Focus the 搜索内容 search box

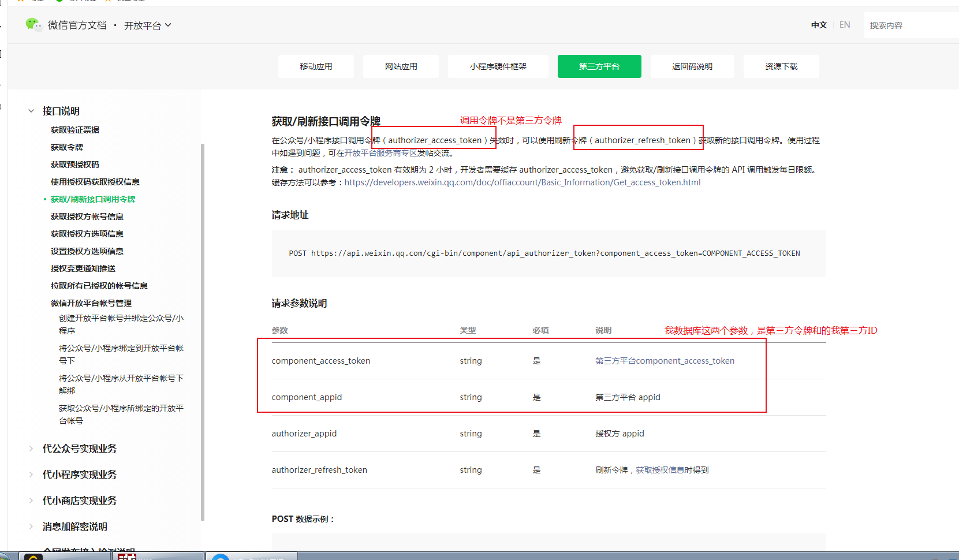click(911, 25)
